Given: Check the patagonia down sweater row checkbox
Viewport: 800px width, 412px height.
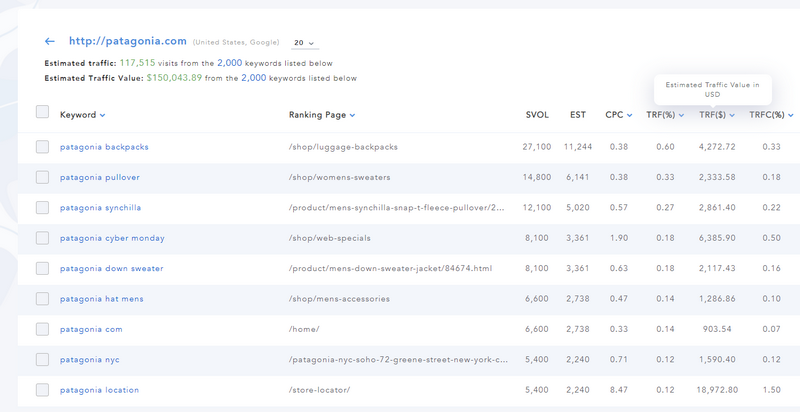Looking at the screenshot, I should (x=42, y=269).
